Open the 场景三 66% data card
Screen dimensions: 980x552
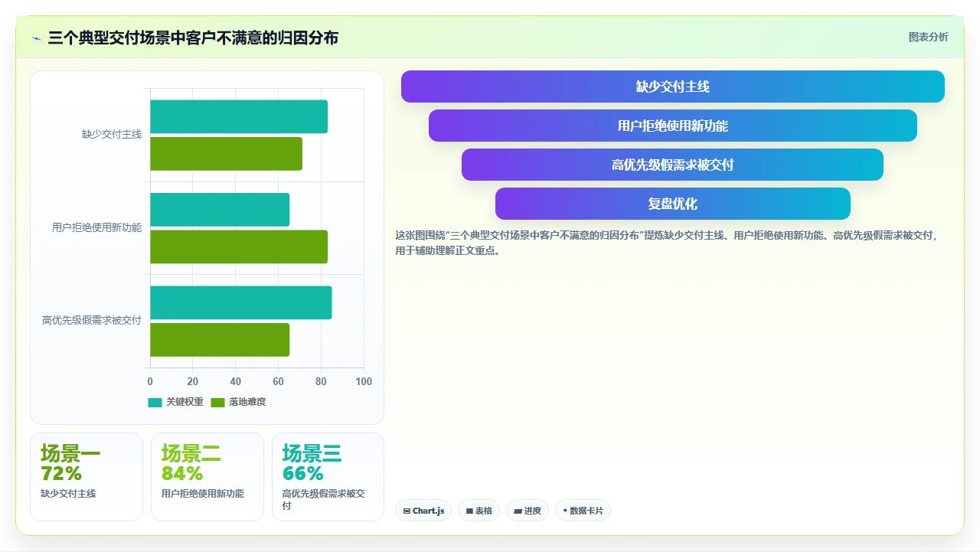coord(328,477)
